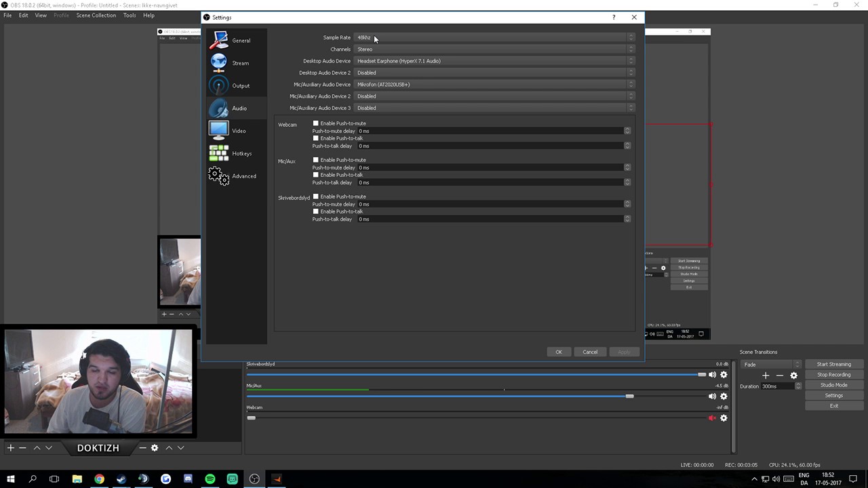Screen dimensions: 868x488
Task: Move selected source up
Action: click(169, 448)
